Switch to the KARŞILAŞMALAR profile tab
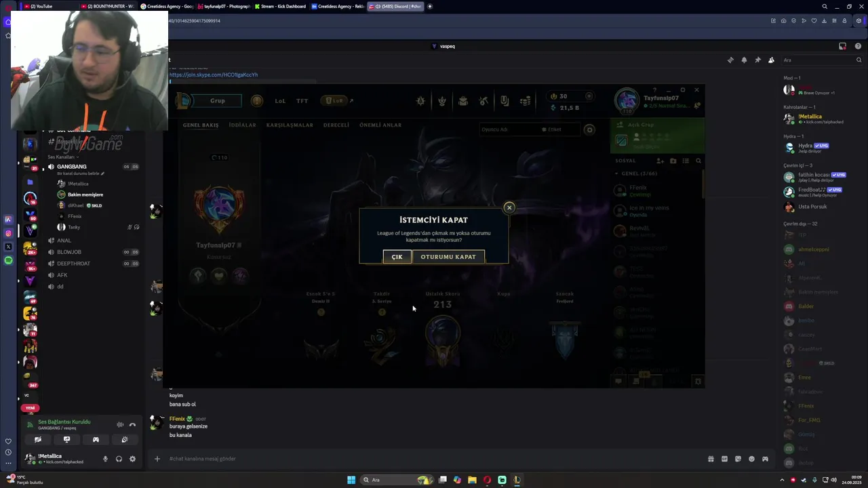The image size is (868, 488). click(290, 125)
